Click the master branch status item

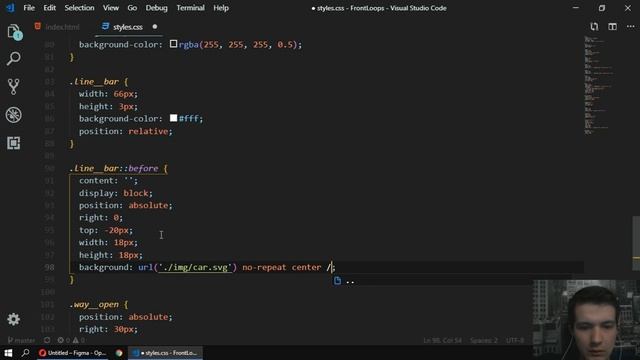point(22,340)
